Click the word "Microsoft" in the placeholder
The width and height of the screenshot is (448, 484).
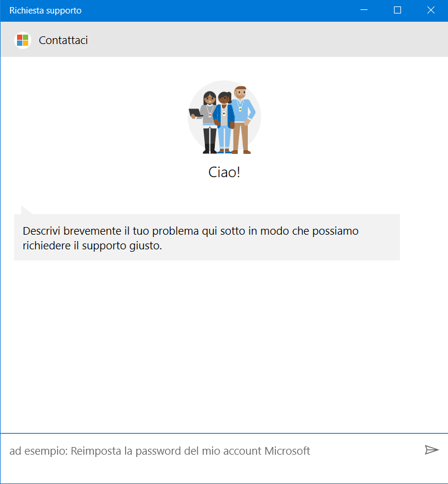(287, 451)
